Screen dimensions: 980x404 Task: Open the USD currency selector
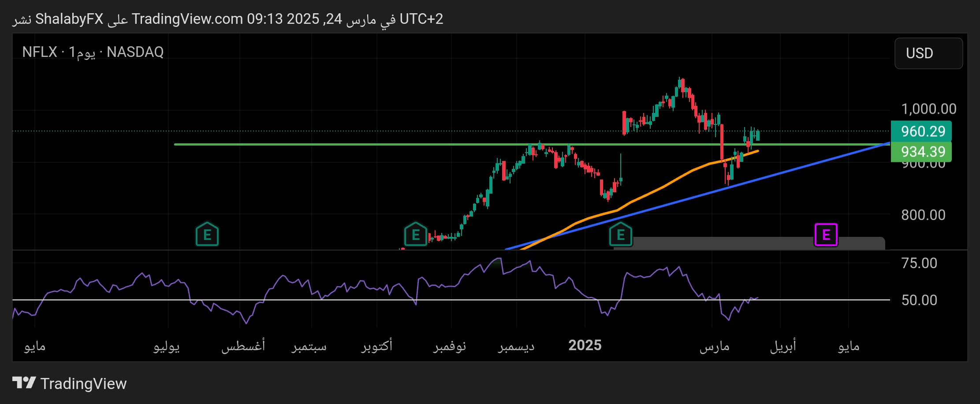[928, 53]
